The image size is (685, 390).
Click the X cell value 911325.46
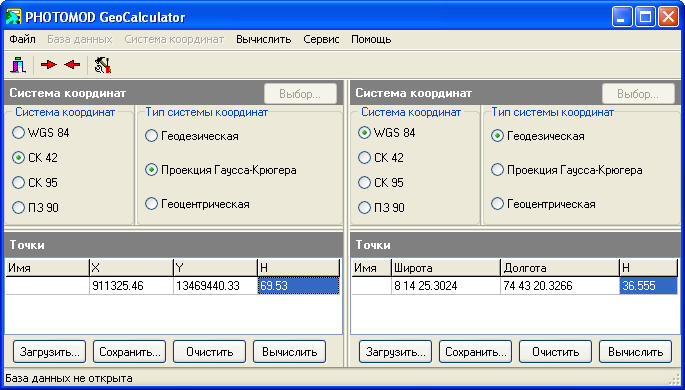coord(131,286)
